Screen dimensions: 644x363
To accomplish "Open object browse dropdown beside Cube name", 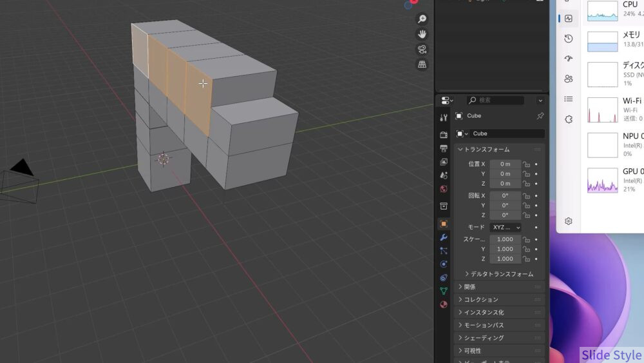I will (462, 133).
